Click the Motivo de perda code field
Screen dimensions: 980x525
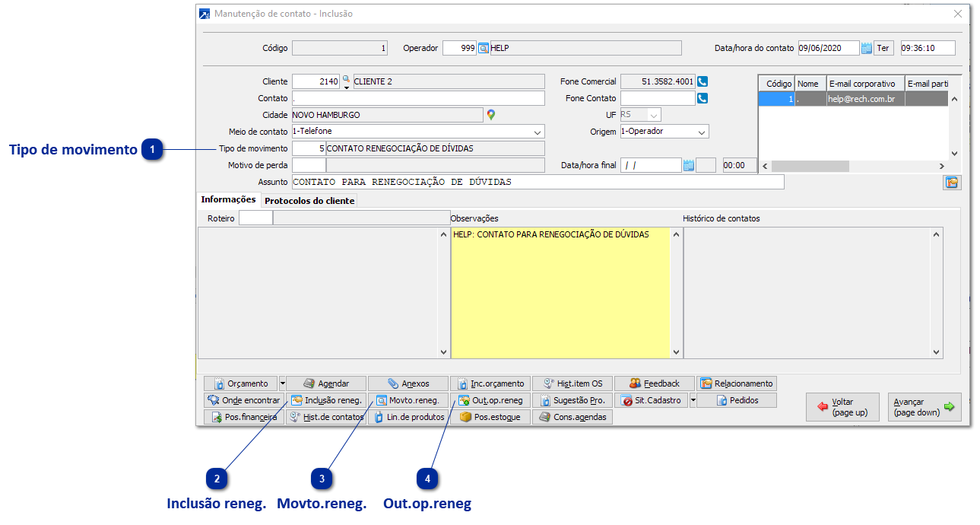[309, 165]
